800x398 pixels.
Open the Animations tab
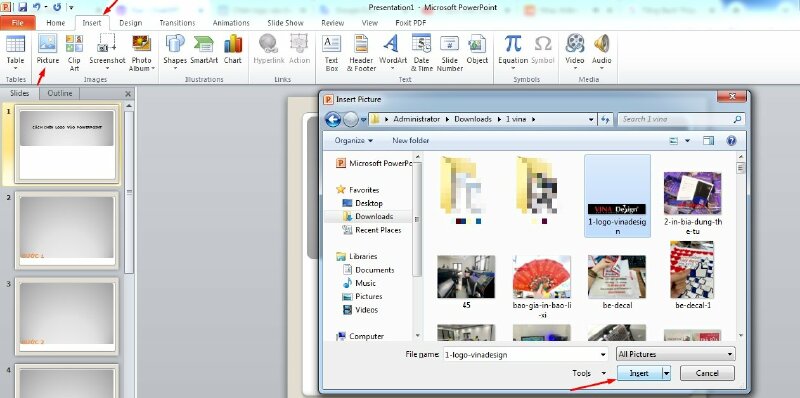point(231,22)
